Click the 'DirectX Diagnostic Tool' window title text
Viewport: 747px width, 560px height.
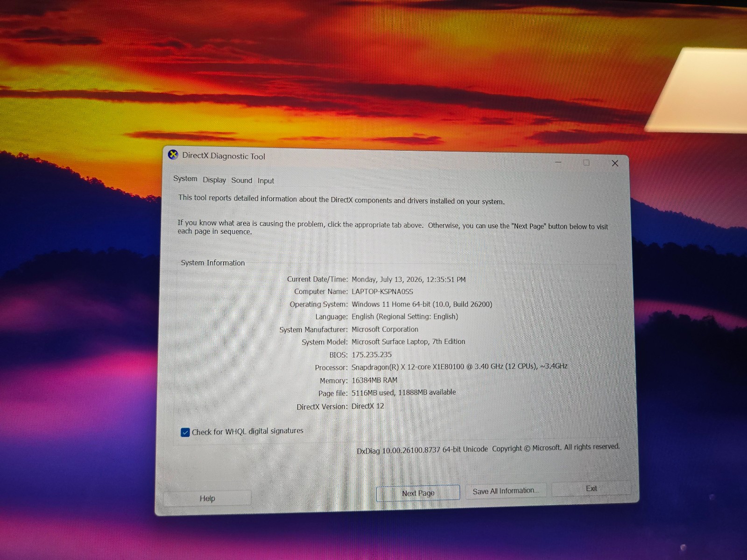click(x=224, y=156)
